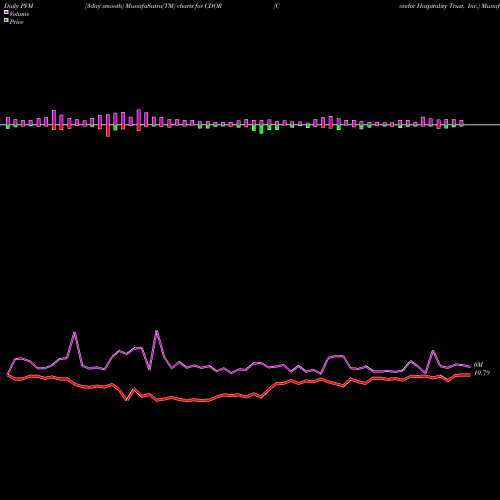Click the Price legend label
Viewport: 500px width, 500px height.
tap(16, 22)
